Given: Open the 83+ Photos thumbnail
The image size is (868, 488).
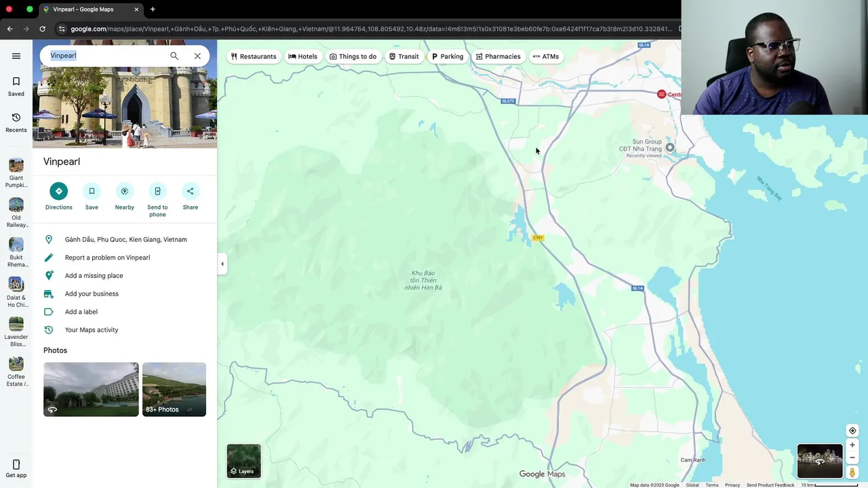Looking at the screenshot, I should click(x=174, y=389).
